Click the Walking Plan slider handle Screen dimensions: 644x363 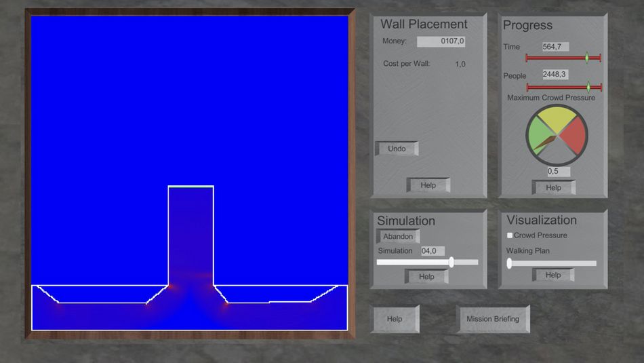pos(510,263)
